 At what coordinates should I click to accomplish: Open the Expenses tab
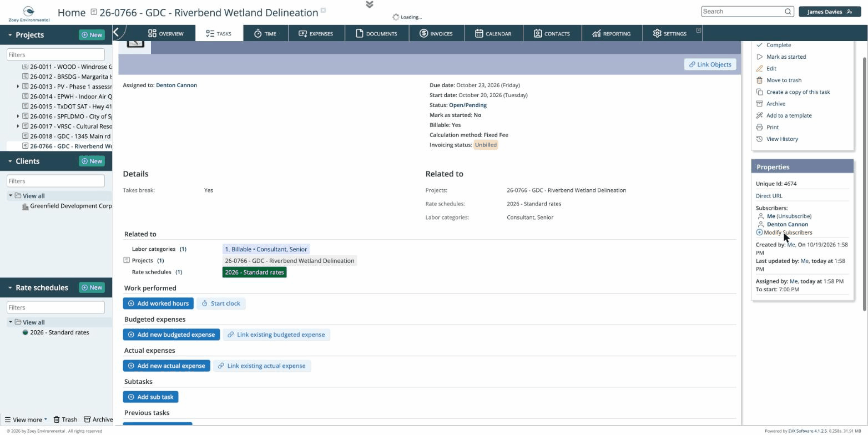click(x=315, y=33)
